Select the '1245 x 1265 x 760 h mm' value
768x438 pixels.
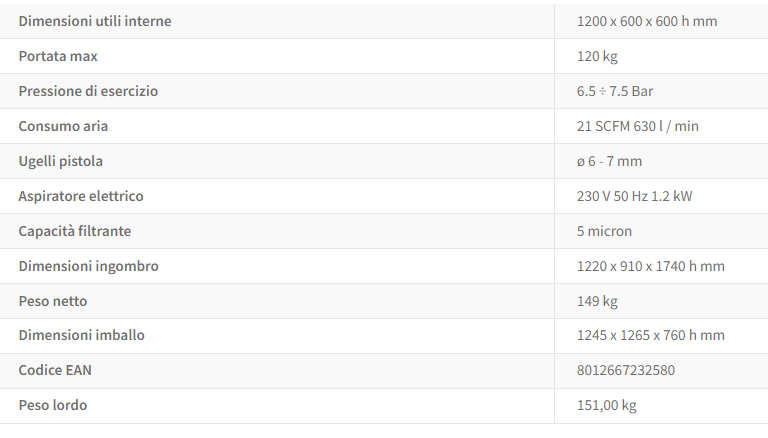651,335
